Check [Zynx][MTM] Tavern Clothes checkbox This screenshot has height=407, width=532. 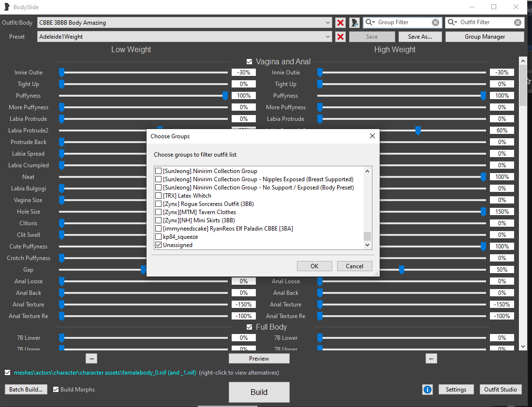point(158,212)
